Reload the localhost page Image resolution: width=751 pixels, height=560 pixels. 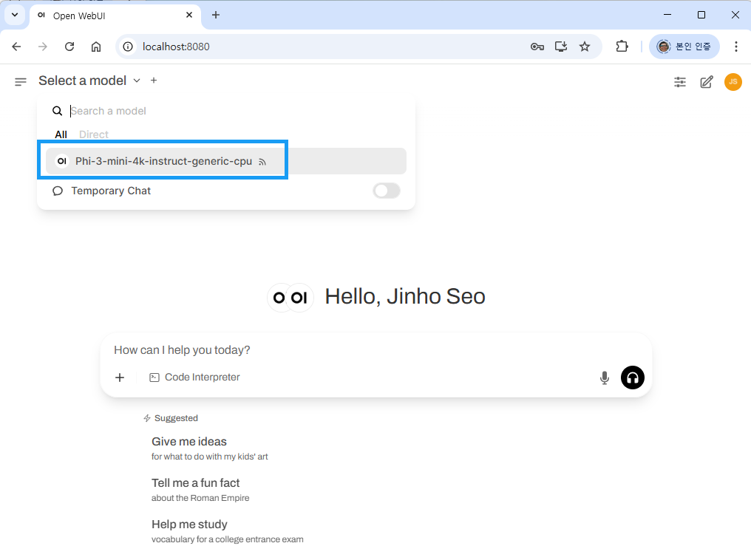pyautogui.click(x=69, y=47)
